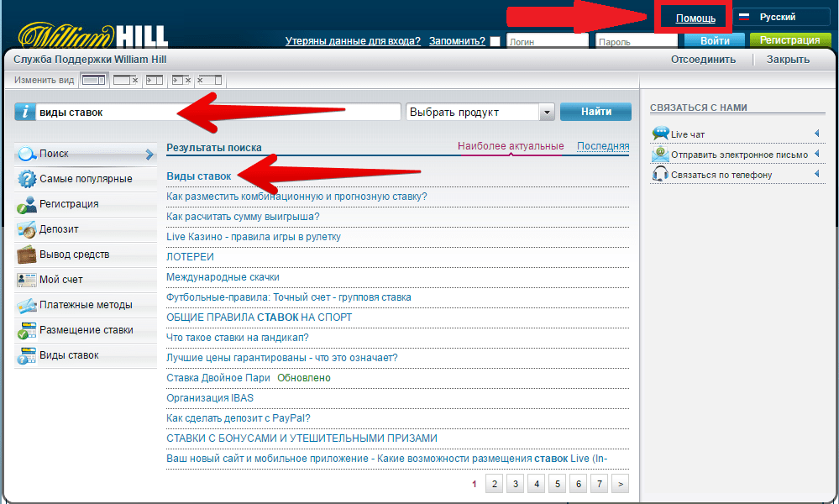The width and height of the screenshot is (839, 504).
Task: Click the Live chat speech bubble icon
Action: 660,134
